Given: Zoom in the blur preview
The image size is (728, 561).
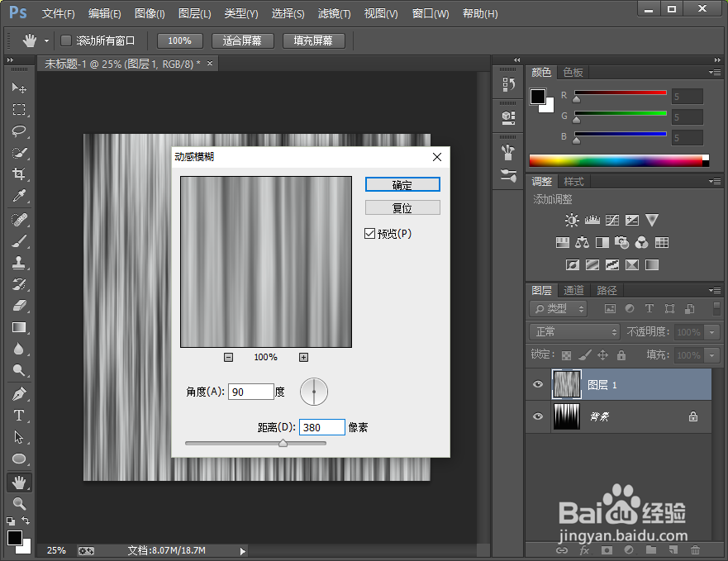Looking at the screenshot, I should (x=303, y=357).
